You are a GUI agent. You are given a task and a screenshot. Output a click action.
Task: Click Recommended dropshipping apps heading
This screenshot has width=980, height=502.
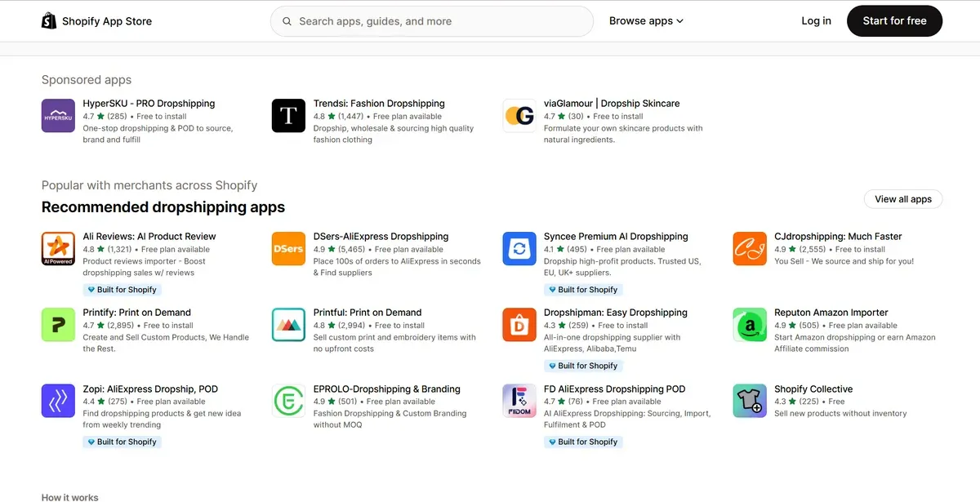pyautogui.click(x=163, y=207)
